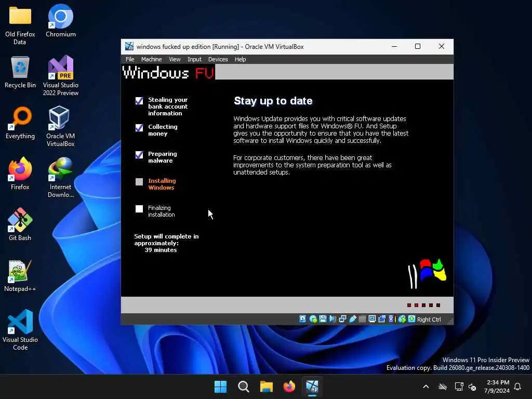
Task: Click the optical disk indicator in VirtualBox status bar
Action: (x=313, y=319)
